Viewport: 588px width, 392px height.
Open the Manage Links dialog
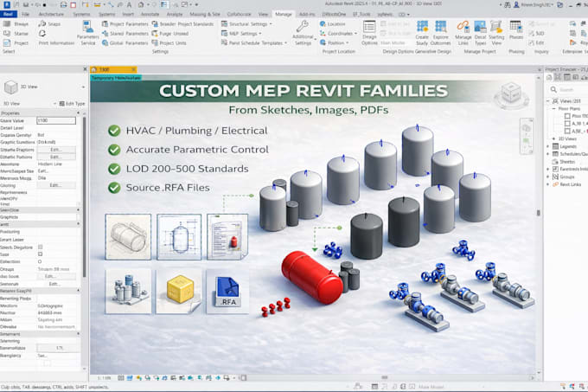coord(463,33)
